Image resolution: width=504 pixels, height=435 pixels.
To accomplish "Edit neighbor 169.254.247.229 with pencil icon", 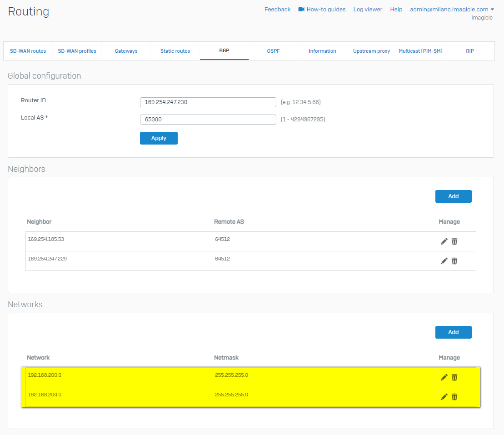I will point(444,261).
